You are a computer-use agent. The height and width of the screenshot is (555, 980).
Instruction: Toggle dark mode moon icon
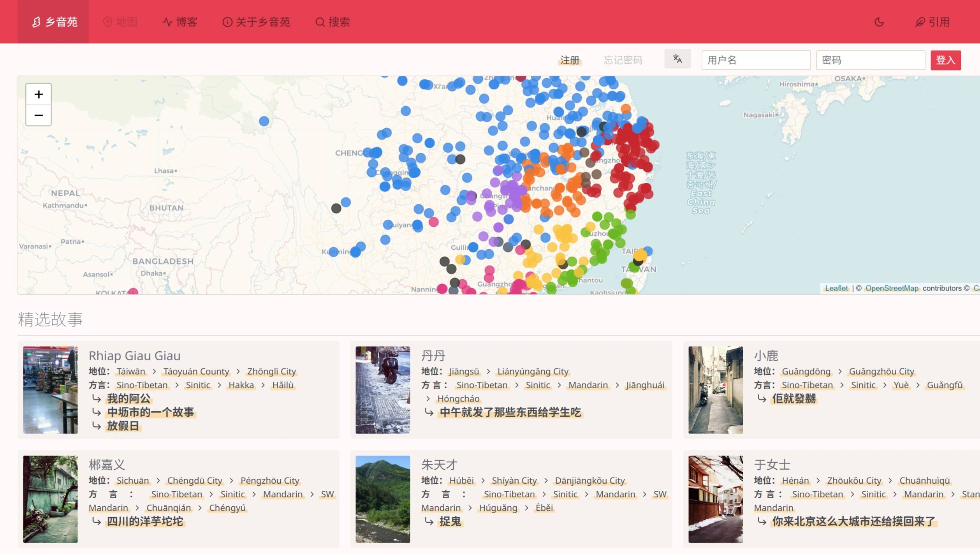tap(879, 22)
